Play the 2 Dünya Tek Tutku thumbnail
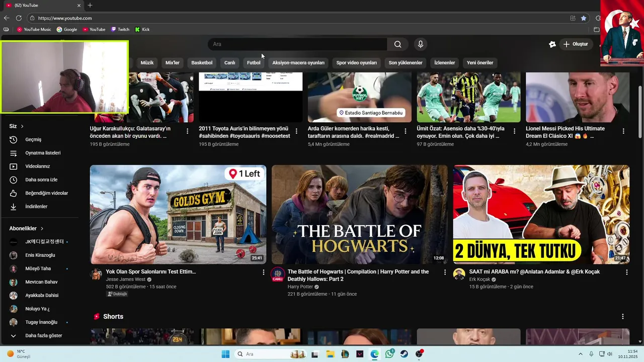 pyautogui.click(x=541, y=215)
